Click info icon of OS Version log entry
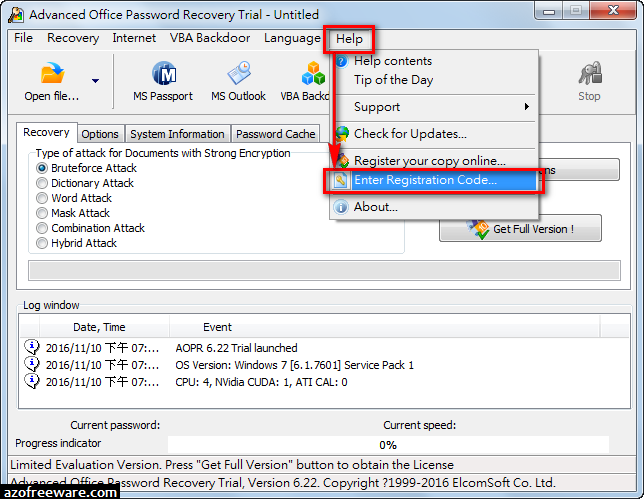 tap(32, 364)
